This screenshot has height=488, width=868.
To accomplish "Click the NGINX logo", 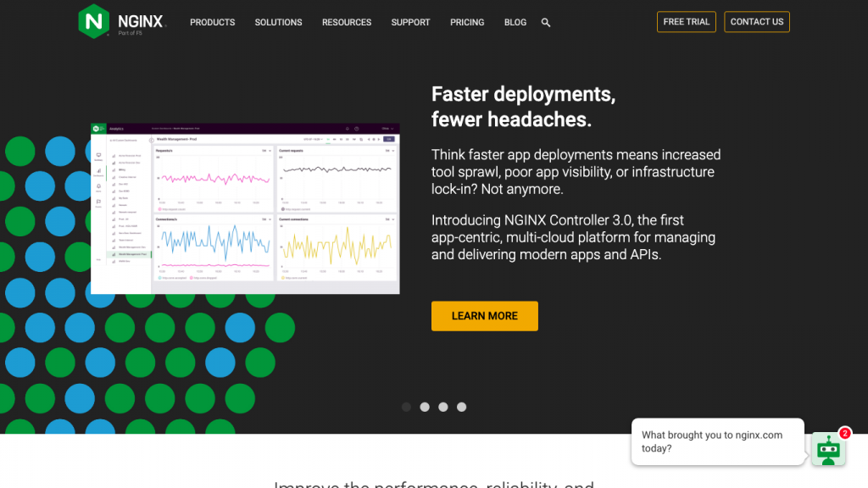I will point(122,21).
